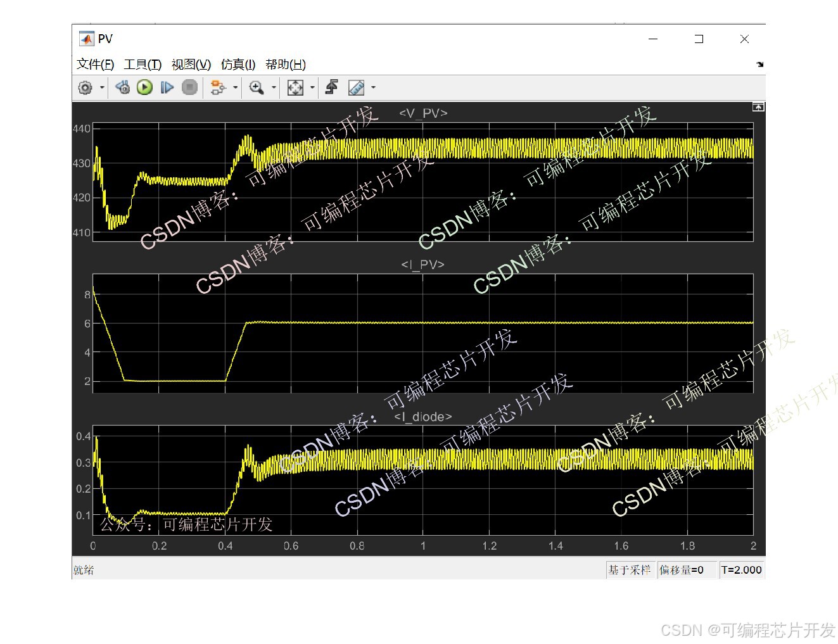Run the simulation with the green play button

(145, 87)
